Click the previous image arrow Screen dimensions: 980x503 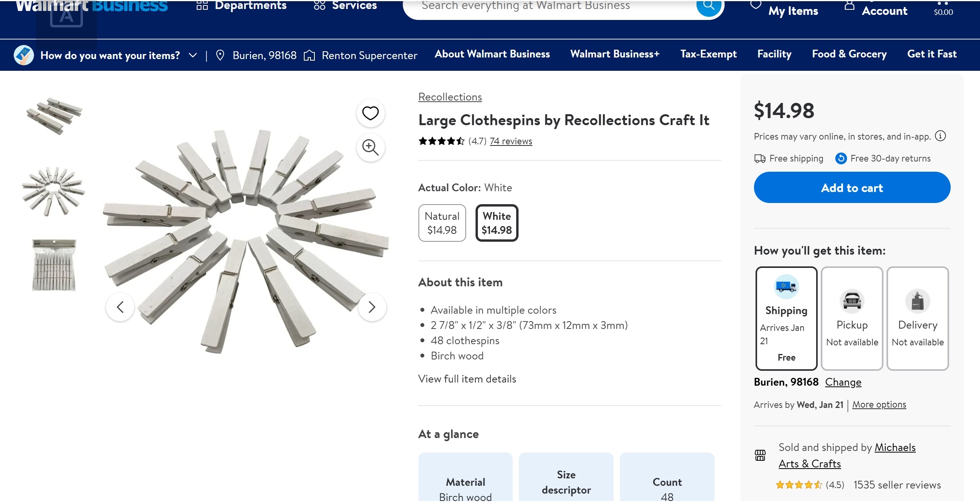120,307
